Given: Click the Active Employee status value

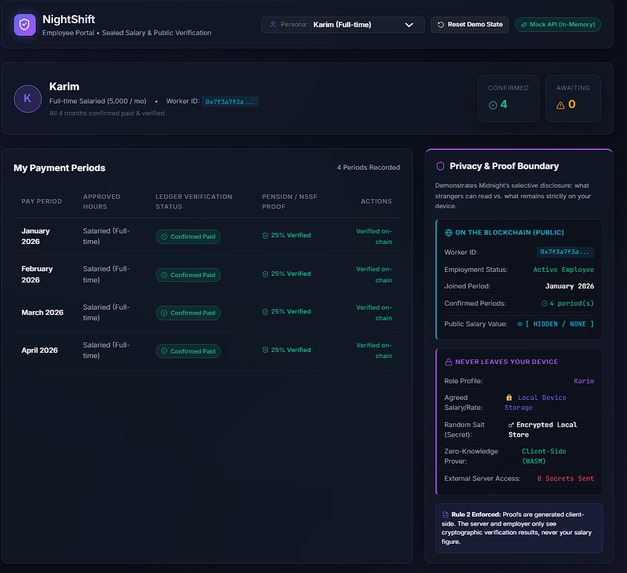Looking at the screenshot, I should (563, 270).
